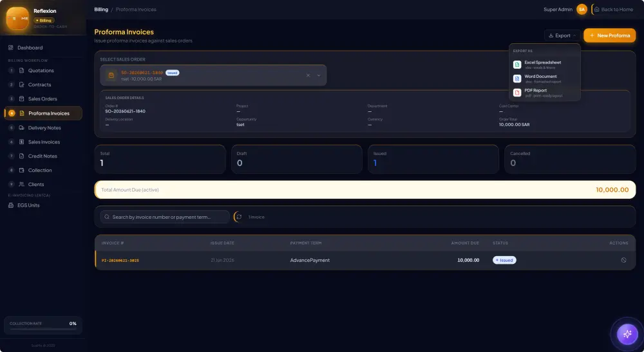Click the AdvancePayment payment term cell

[310, 261]
